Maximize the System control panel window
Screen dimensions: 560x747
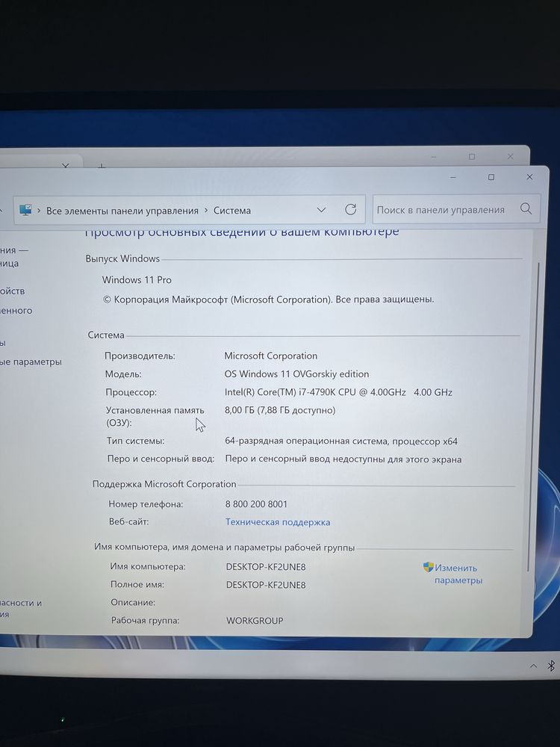point(491,177)
